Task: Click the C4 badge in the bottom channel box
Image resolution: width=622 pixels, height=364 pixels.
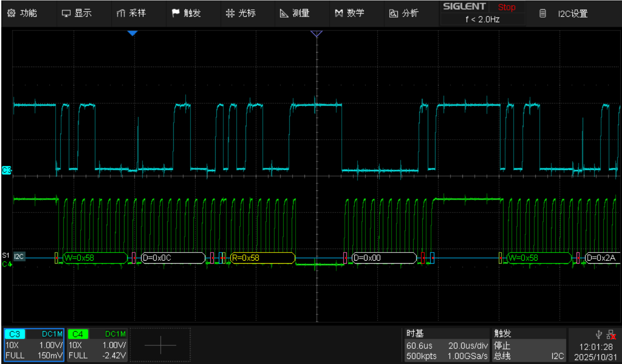Action: (x=77, y=334)
